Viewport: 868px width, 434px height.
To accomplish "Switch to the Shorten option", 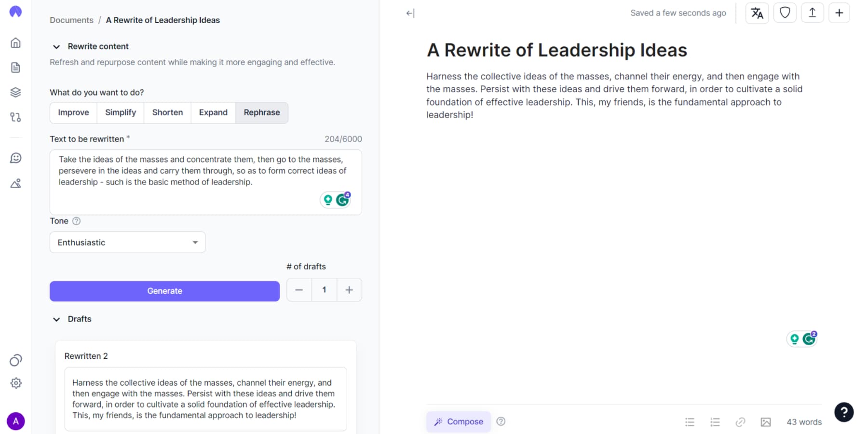I will click(x=167, y=112).
